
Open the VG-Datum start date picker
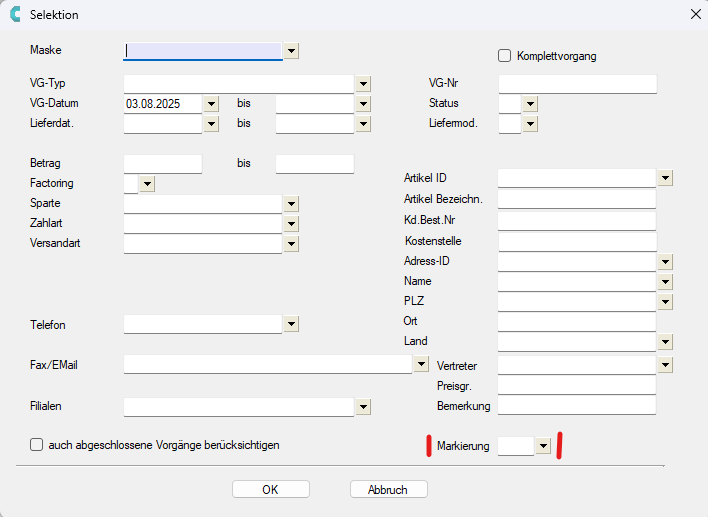click(x=211, y=104)
